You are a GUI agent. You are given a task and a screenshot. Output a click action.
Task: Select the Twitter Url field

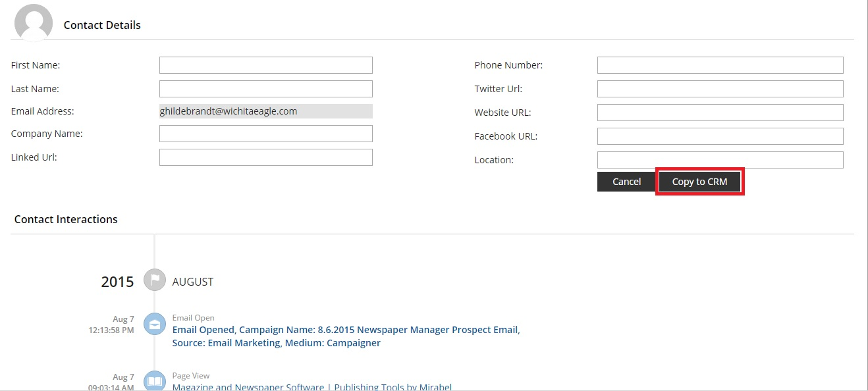pyautogui.click(x=720, y=89)
